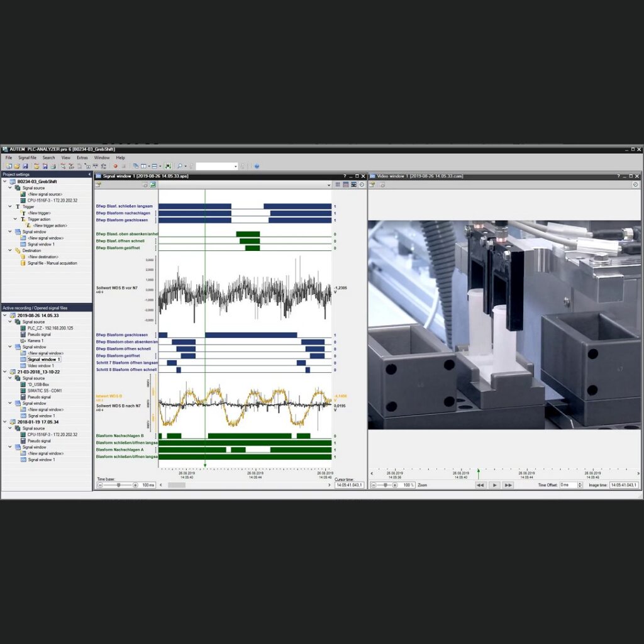Select PLC_CZ - 192.168.200.125 signal source

tap(50, 328)
